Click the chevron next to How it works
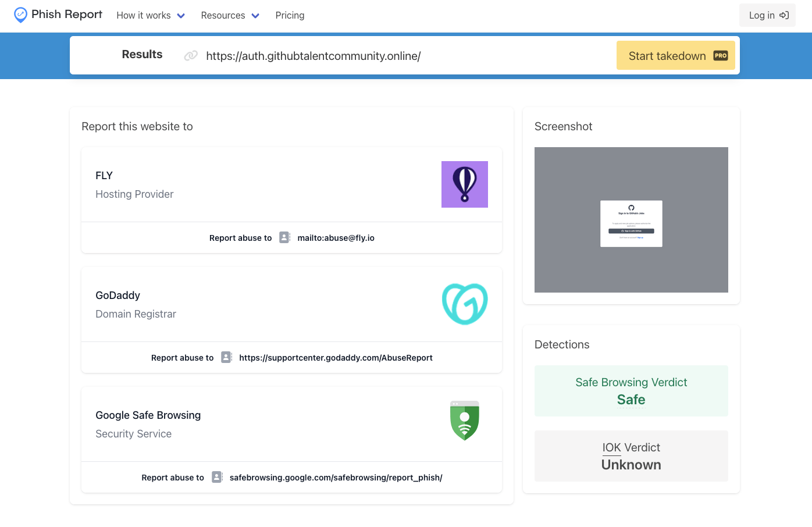 181,16
